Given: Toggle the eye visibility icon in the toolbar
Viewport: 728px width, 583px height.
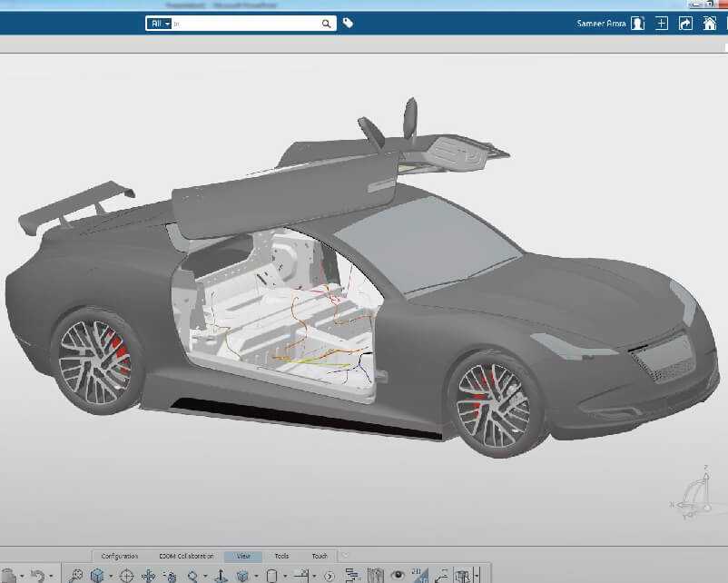Looking at the screenshot, I should click(398, 575).
